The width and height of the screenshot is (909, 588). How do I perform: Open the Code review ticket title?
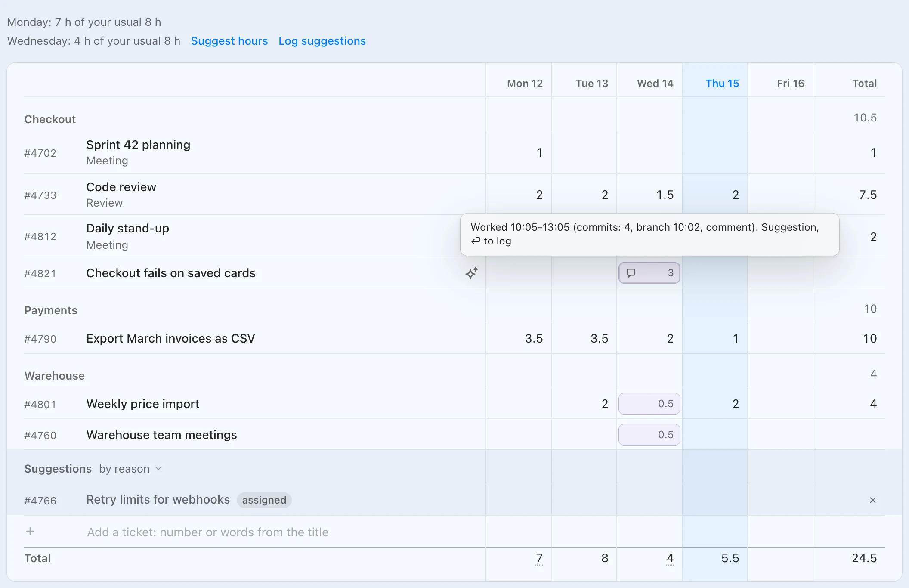tap(121, 187)
